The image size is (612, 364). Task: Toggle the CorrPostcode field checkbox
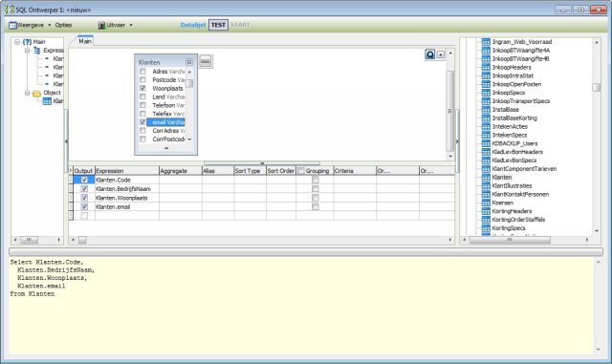[x=142, y=139]
